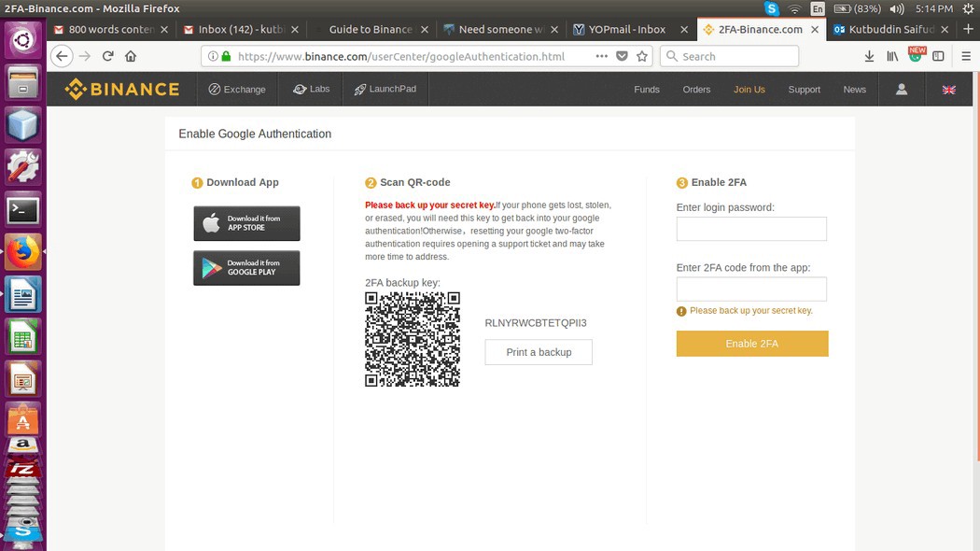Switch to the Guide to Binance tab
This screenshot has width=980, height=551.
point(371,29)
